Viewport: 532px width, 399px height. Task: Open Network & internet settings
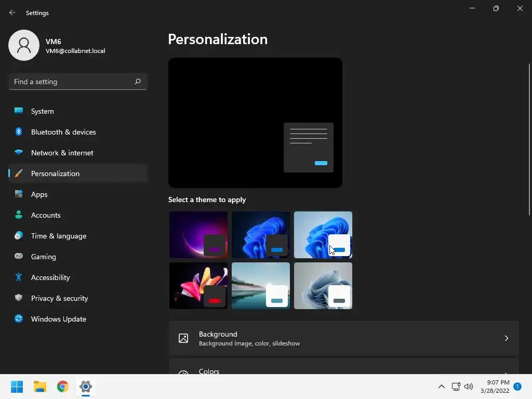point(78,153)
